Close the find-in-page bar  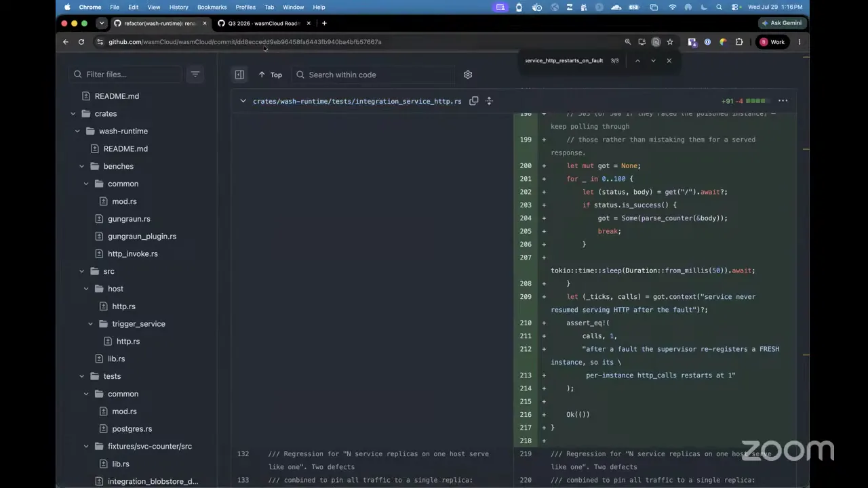click(669, 60)
